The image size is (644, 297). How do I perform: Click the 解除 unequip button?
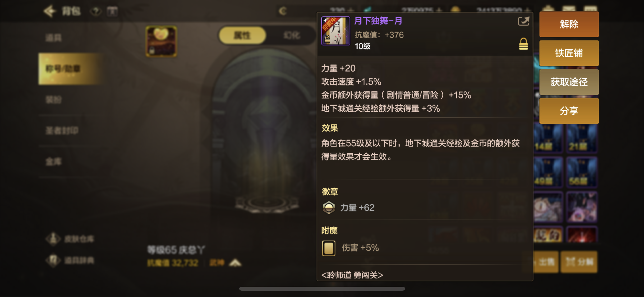[x=569, y=24]
